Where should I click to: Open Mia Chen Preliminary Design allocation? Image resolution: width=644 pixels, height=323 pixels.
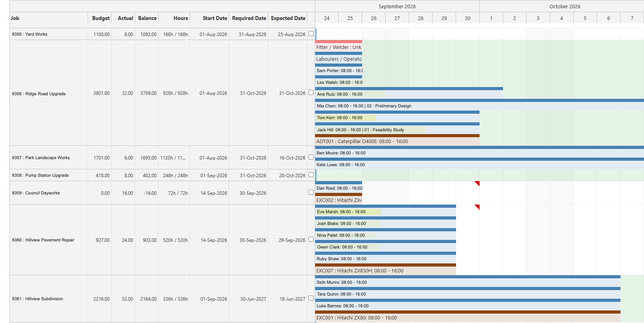[x=480, y=105]
